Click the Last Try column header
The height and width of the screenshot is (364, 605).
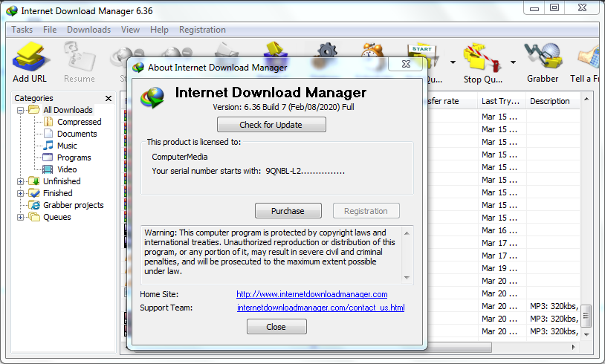click(x=501, y=102)
